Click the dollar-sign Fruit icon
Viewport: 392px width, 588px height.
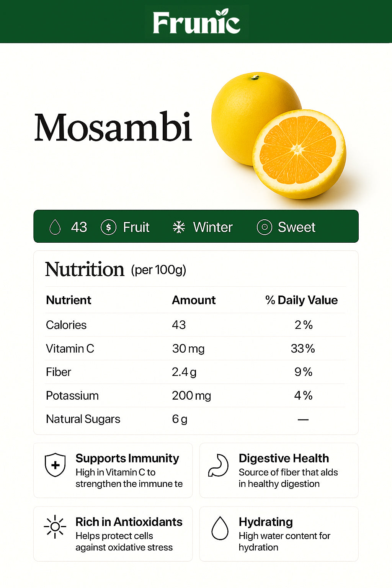pos(108,227)
